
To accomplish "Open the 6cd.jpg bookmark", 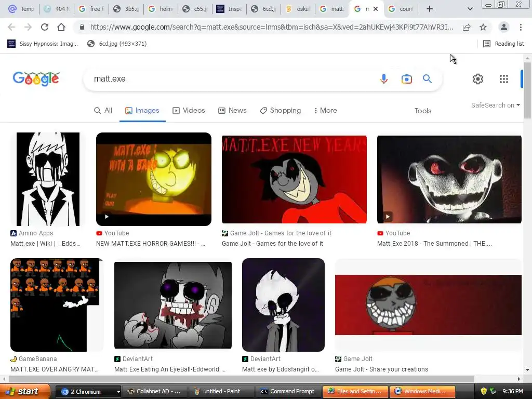I will [117, 44].
